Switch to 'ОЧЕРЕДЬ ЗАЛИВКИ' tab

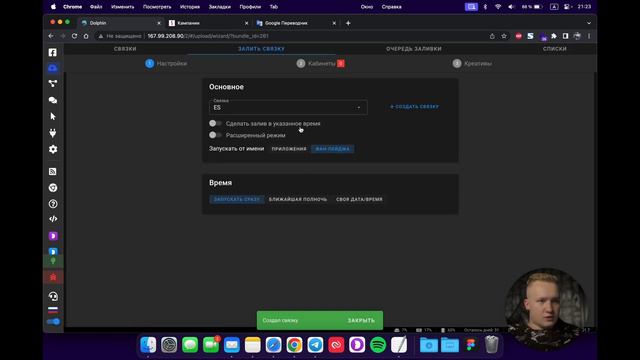click(413, 49)
